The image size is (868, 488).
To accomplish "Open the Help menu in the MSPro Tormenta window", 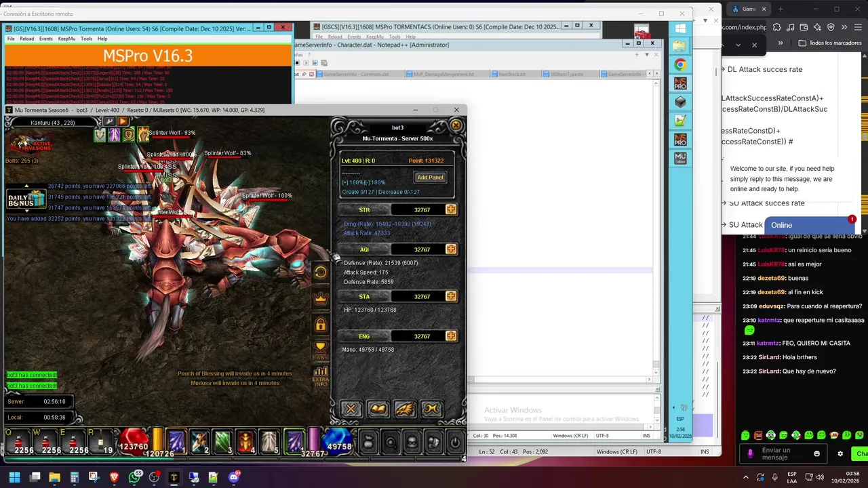I will (102, 39).
